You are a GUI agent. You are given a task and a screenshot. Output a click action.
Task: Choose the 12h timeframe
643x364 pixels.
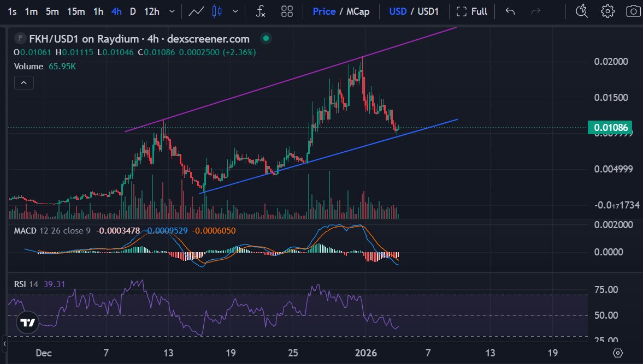152,11
